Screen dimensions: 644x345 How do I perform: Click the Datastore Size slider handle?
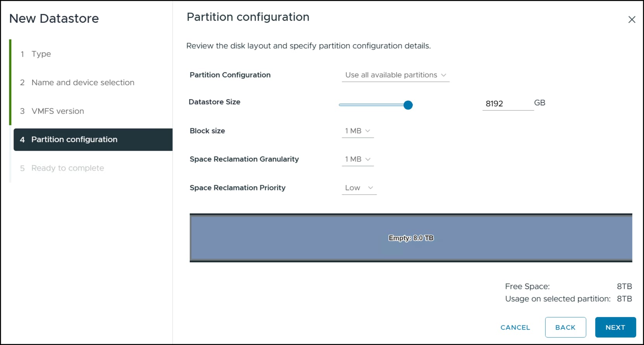pos(408,105)
